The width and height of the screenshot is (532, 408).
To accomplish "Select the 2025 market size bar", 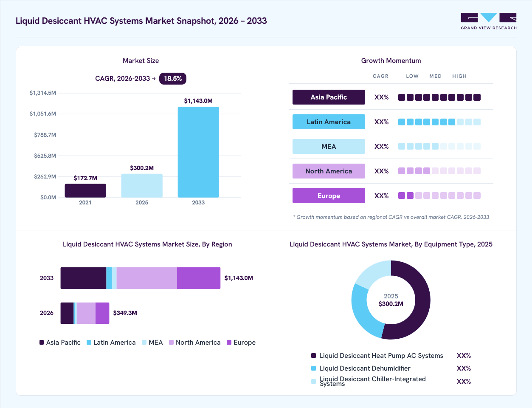I will [142, 185].
